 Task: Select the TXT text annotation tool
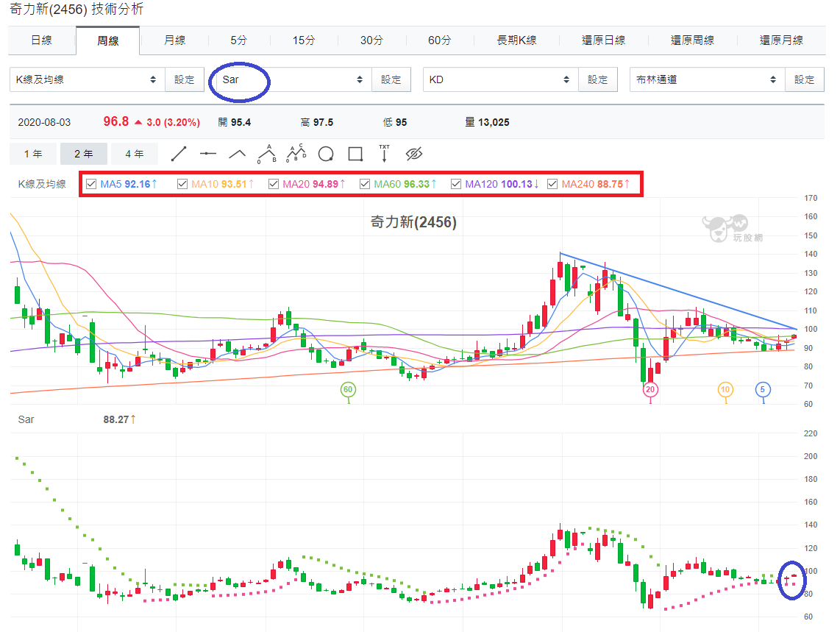pos(384,153)
